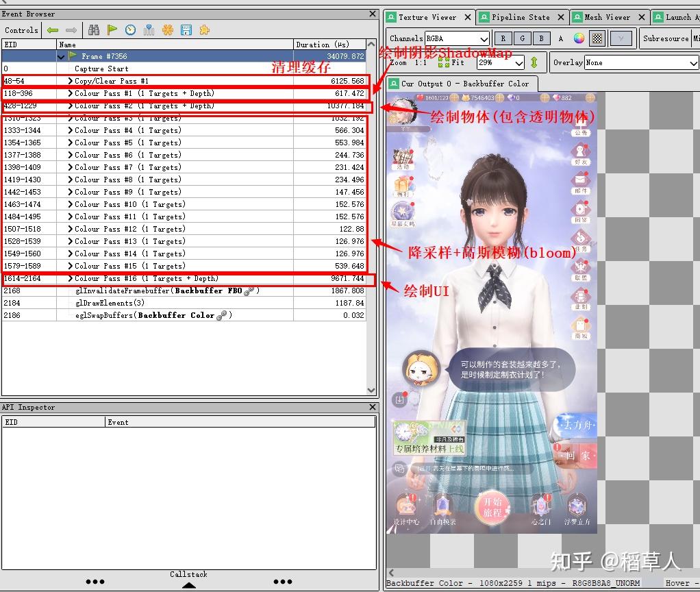Close the Event Browser panel
This screenshot has height=592, width=700.
pyautogui.click(x=373, y=14)
